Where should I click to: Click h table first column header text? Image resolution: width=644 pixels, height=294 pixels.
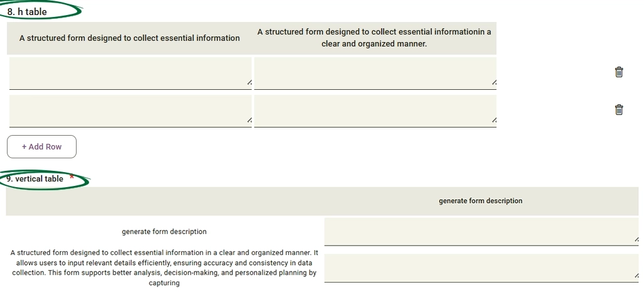click(x=129, y=38)
